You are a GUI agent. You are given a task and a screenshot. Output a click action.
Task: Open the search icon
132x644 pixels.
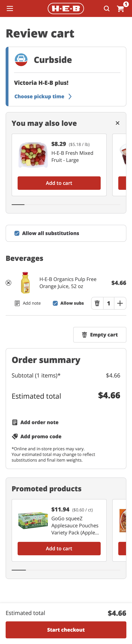coord(107,9)
